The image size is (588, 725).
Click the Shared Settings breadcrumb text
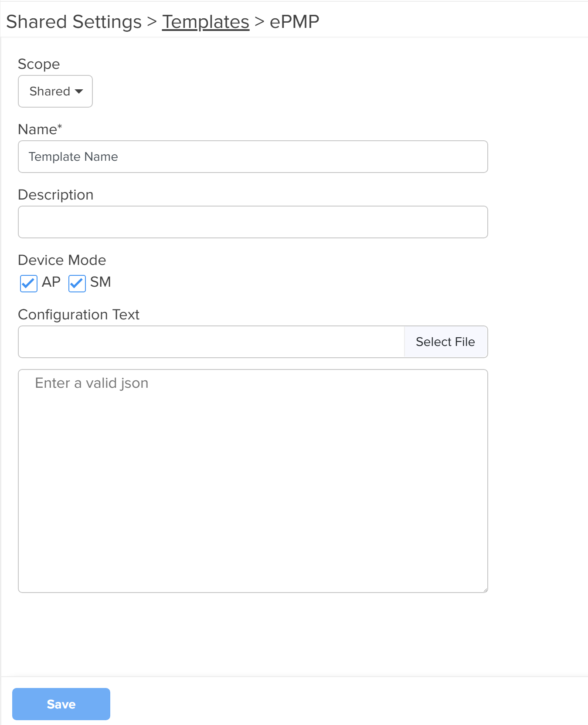74,22
